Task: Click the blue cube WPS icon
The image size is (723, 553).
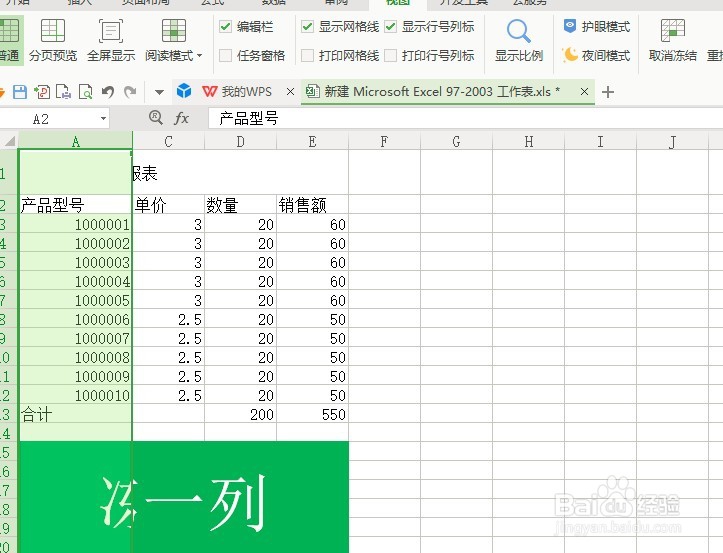Action: 184,91
